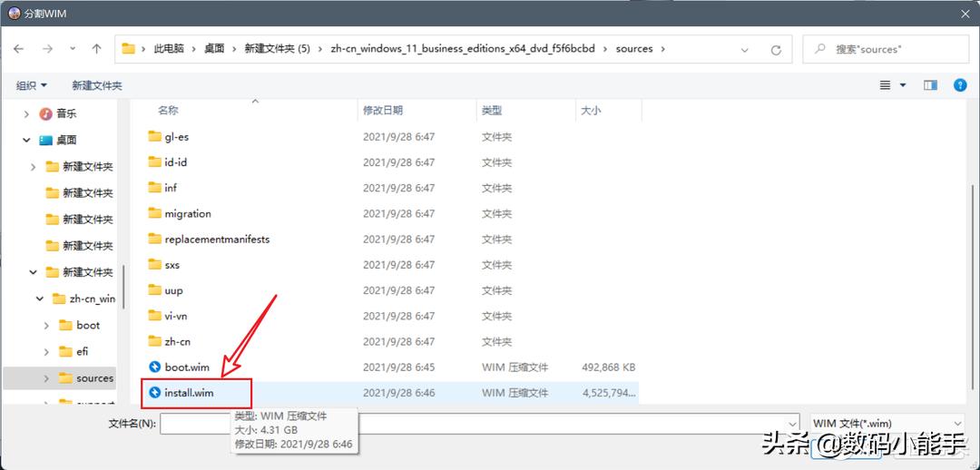The height and width of the screenshot is (470, 980).
Task: Click 新建文件夹 toolbar button
Action: pyautogui.click(x=97, y=85)
